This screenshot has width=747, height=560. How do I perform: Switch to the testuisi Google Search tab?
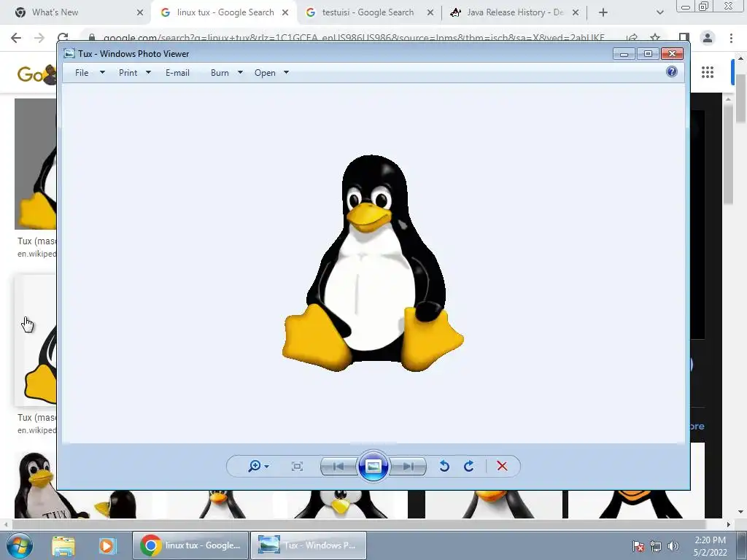[x=368, y=12]
